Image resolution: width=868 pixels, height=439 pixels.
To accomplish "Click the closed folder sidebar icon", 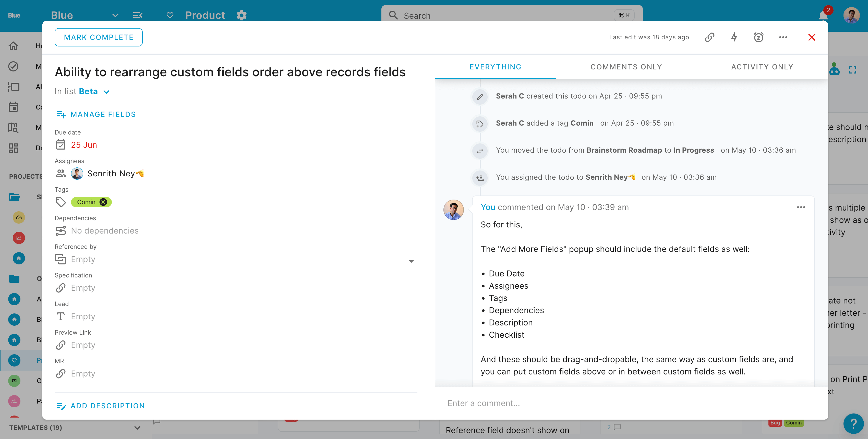I will coord(14,279).
